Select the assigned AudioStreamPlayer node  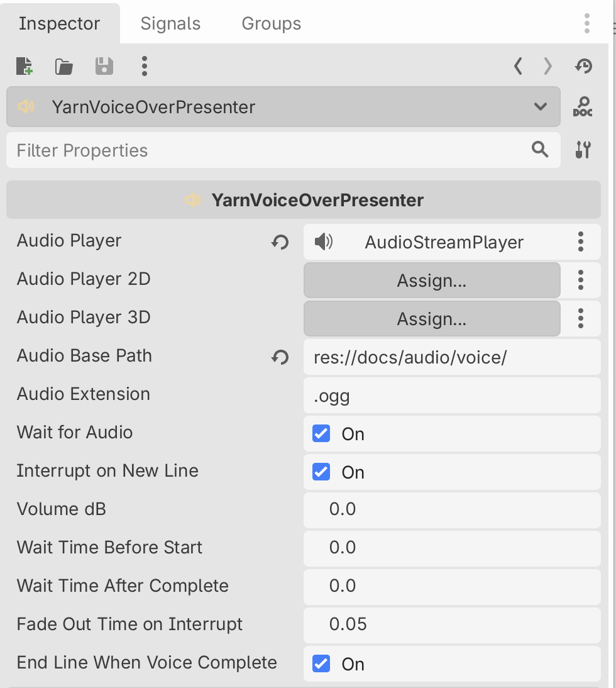[x=432, y=241]
